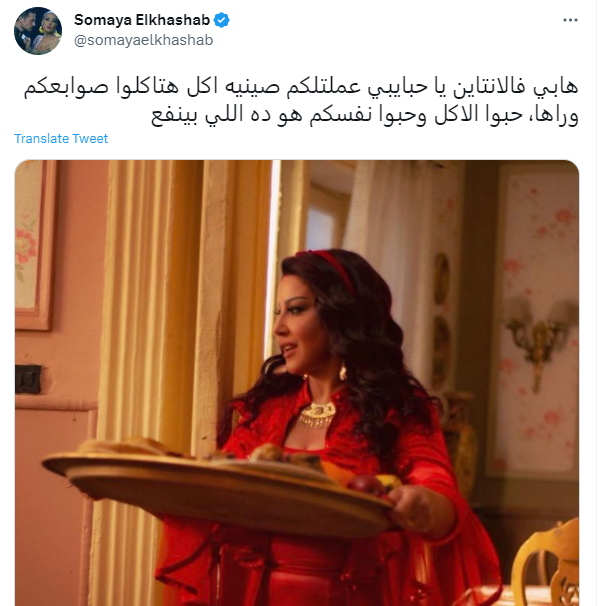Click the first line of Arabic tweet text
Viewport: 598px width, 606px height.
(x=301, y=87)
